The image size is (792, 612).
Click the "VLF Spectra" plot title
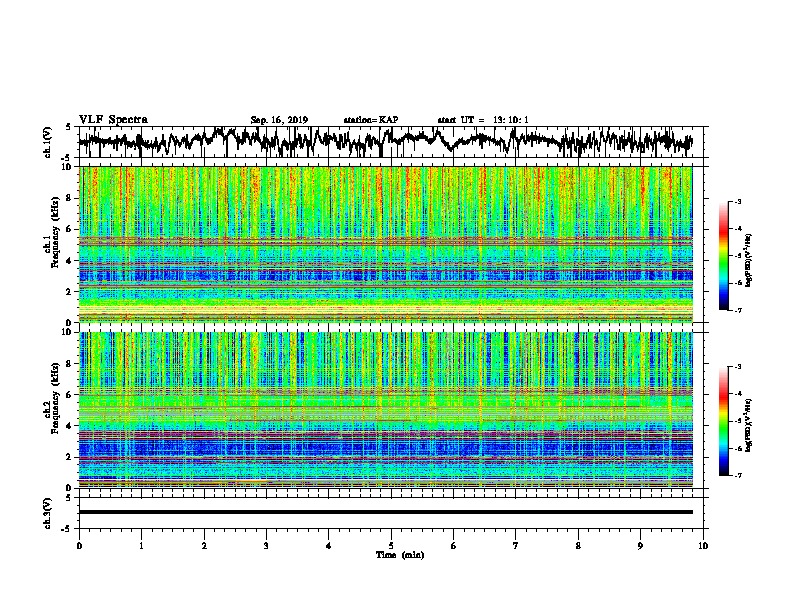pyautogui.click(x=113, y=120)
